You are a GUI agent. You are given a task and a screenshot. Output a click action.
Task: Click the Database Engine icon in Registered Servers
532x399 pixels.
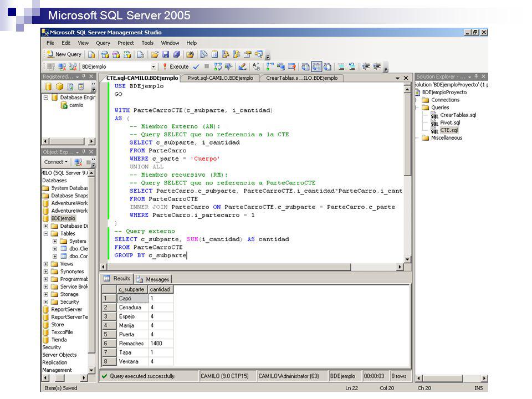[x=49, y=86]
